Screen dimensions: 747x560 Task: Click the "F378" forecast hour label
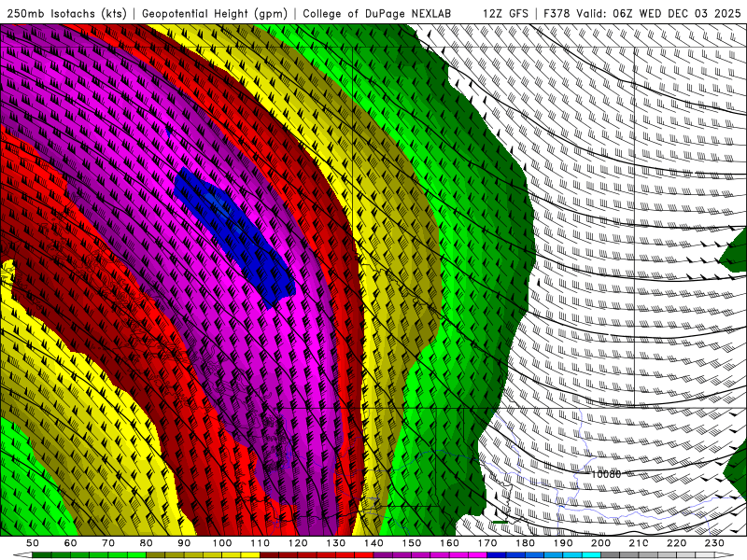(x=557, y=14)
